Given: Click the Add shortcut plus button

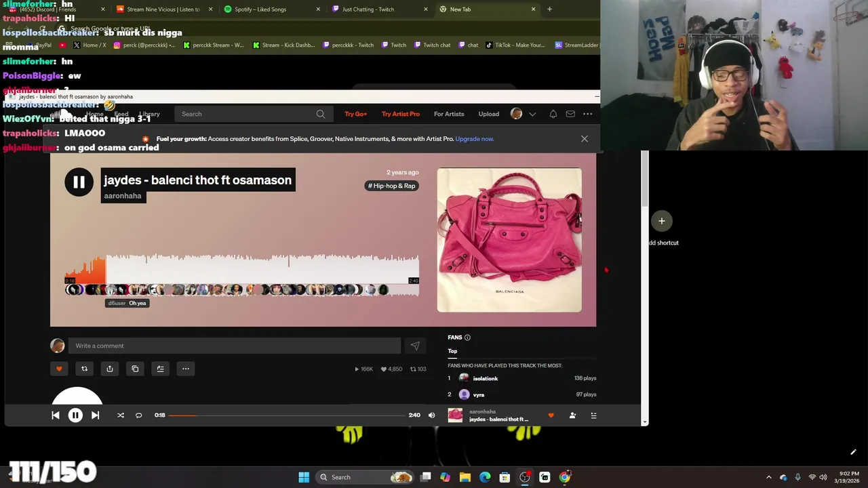Looking at the screenshot, I should click(x=662, y=221).
